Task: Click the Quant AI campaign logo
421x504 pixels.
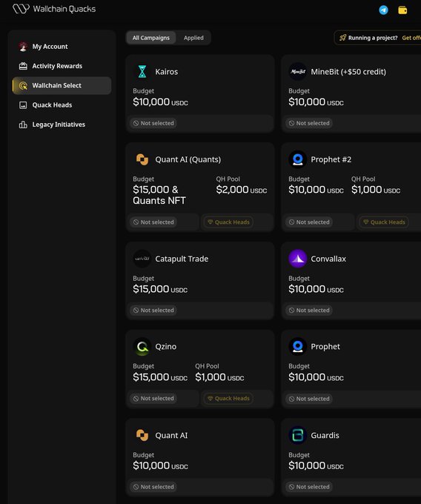Action: click(x=142, y=435)
